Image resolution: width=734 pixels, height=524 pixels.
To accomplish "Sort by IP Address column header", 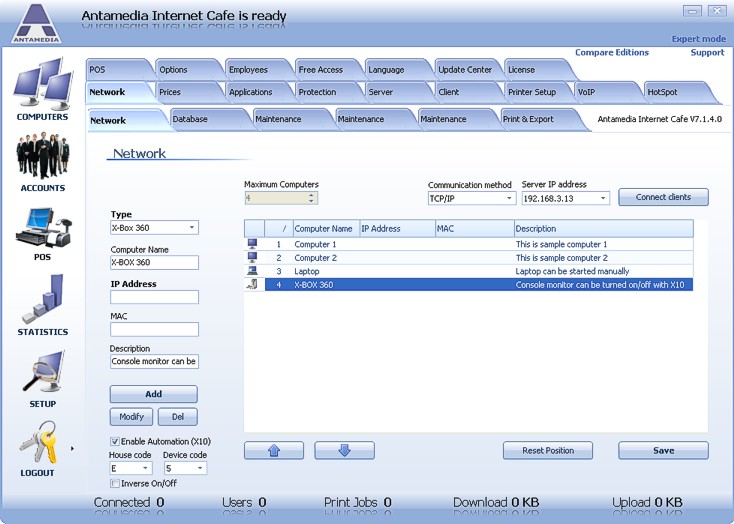I will click(x=397, y=229).
